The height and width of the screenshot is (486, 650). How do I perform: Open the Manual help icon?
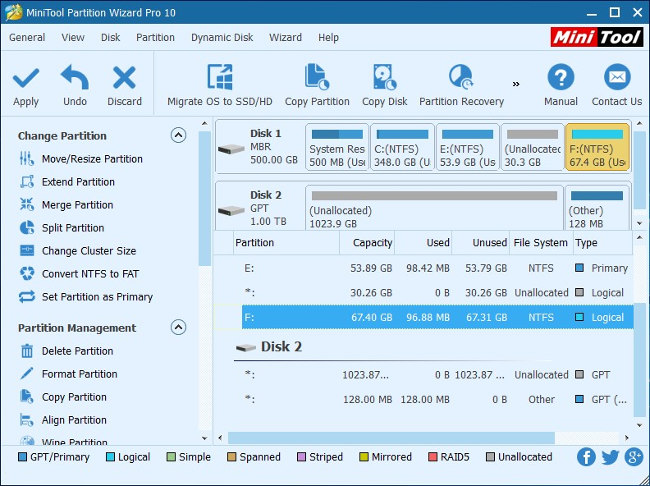tap(561, 78)
